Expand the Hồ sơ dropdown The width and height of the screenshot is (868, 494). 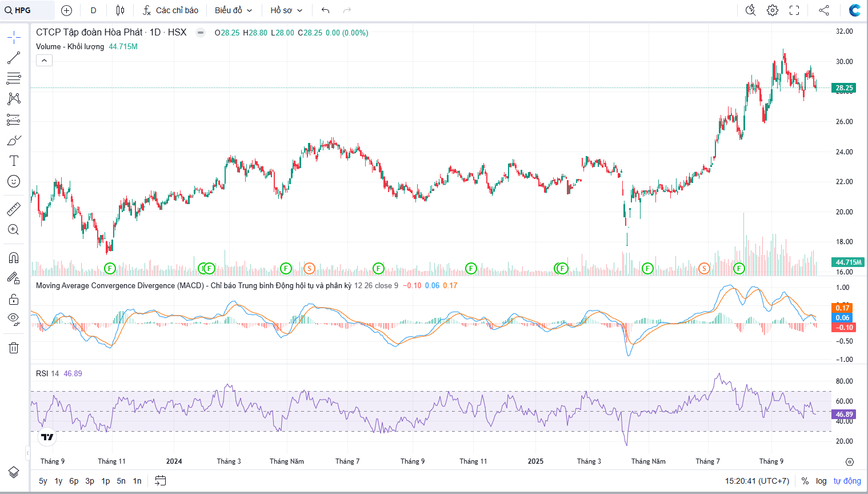[286, 10]
